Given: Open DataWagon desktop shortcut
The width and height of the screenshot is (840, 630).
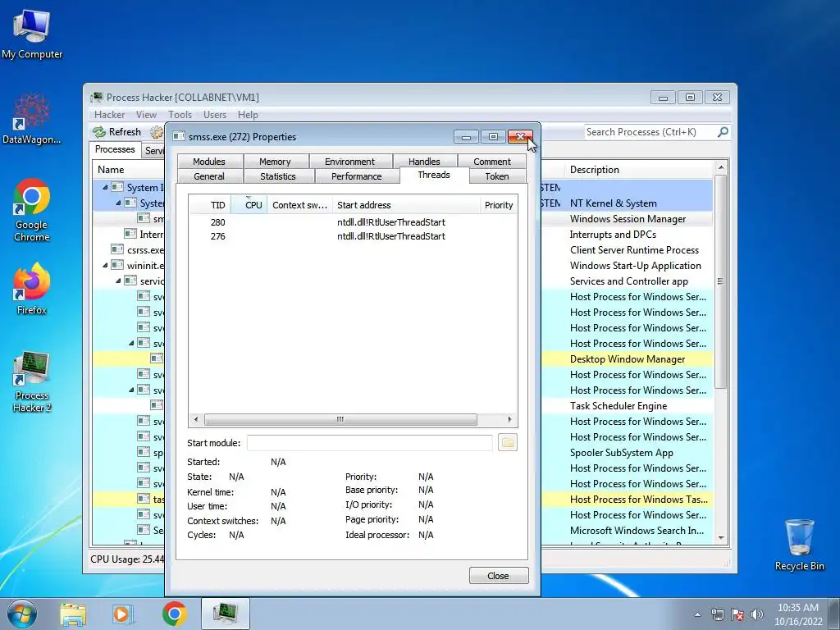Looking at the screenshot, I should pyautogui.click(x=31, y=119).
